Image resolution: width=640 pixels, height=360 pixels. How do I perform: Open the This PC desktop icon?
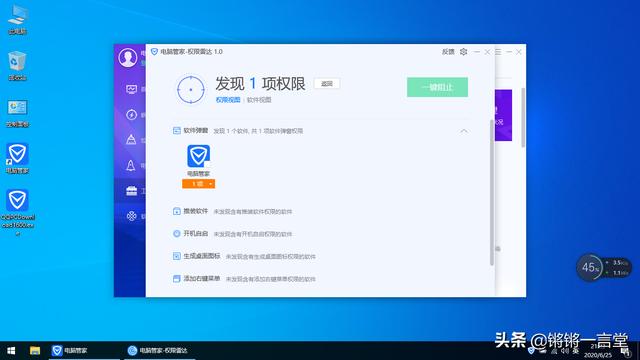pos(18,19)
